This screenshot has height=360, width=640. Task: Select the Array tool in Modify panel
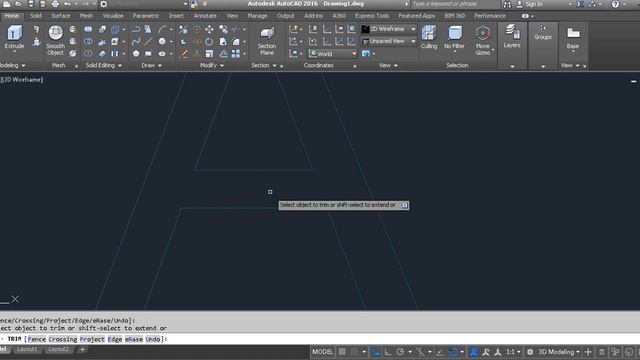click(236, 53)
